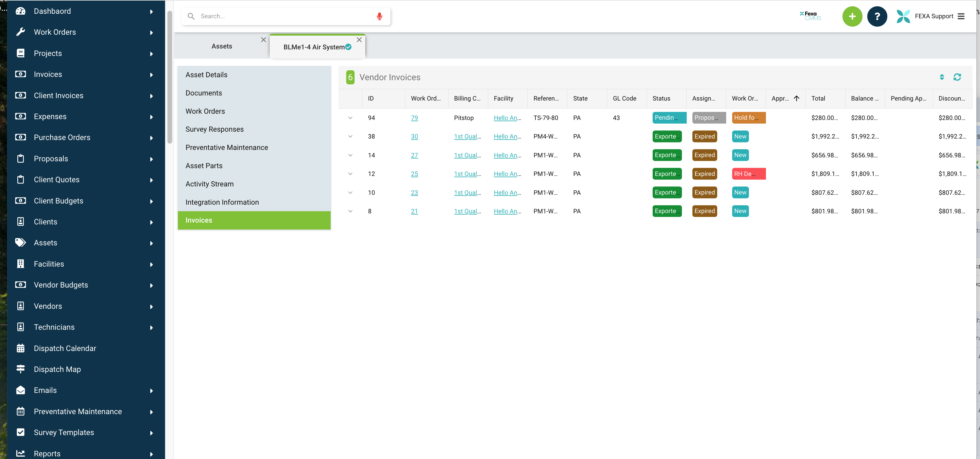980x459 pixels.
Task: Open work order link 79
Action: pos(414,118)
